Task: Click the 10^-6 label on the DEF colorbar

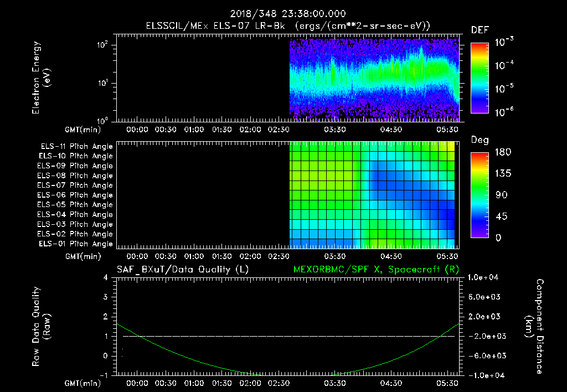Action: [504, 112]
